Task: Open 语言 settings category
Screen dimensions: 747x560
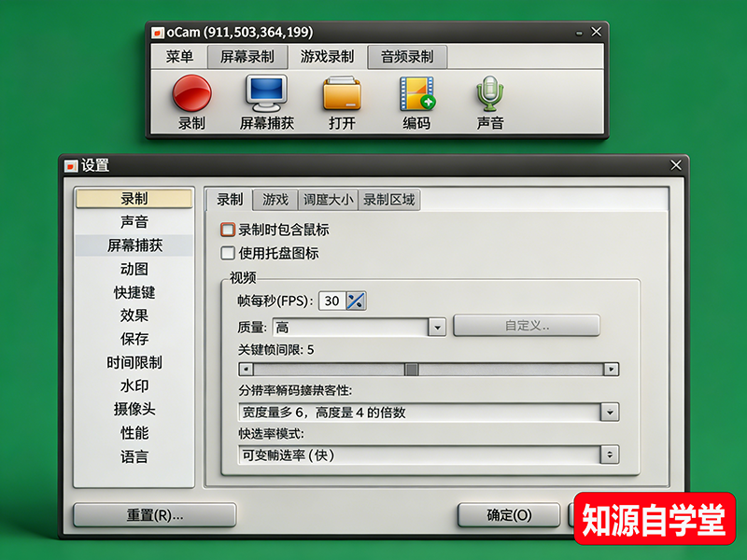Action: tap(136, 456)
